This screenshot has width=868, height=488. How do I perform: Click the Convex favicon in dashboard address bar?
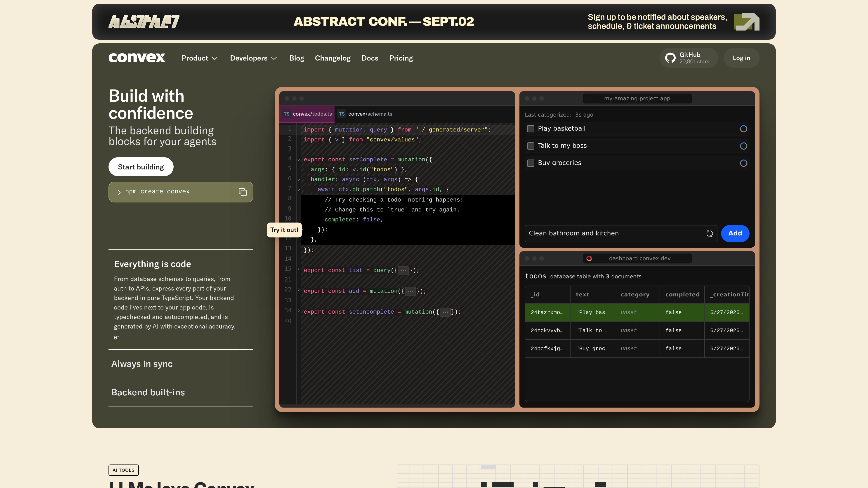pyautogui.click(x=589, y=258)
